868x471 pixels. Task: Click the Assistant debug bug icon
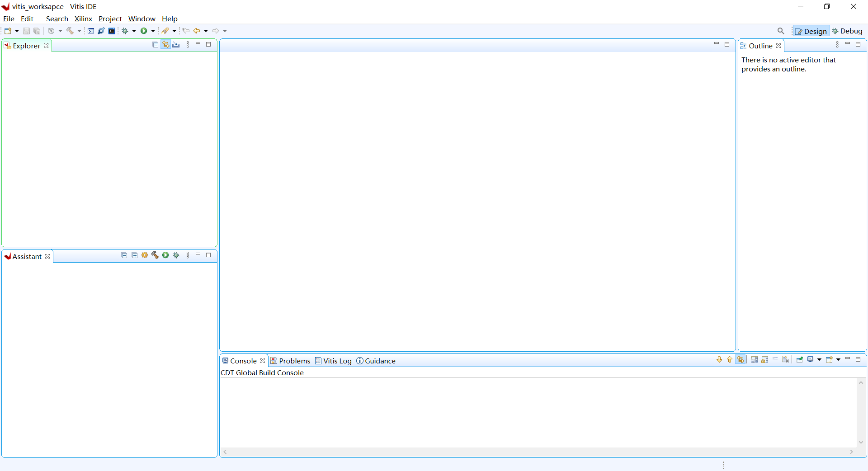click(x=176, y=255)
